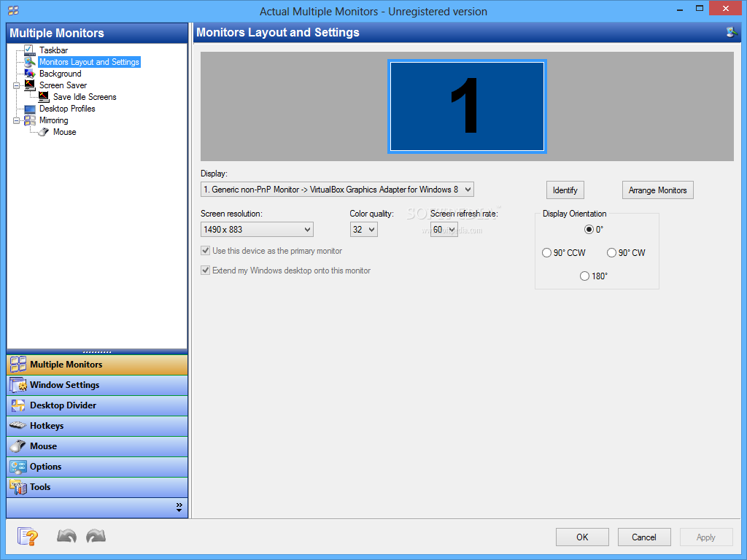Image resolution: width=747 pixels, height=560 pixels.
Task: Click the Hotkeys keyboard icon
Action: [x=18, y=425]
